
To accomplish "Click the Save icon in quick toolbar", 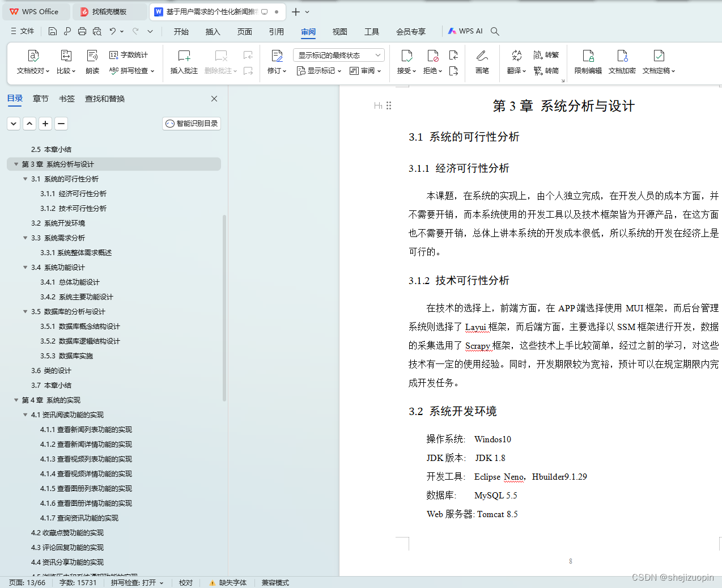I will click(x=53, y=31).
